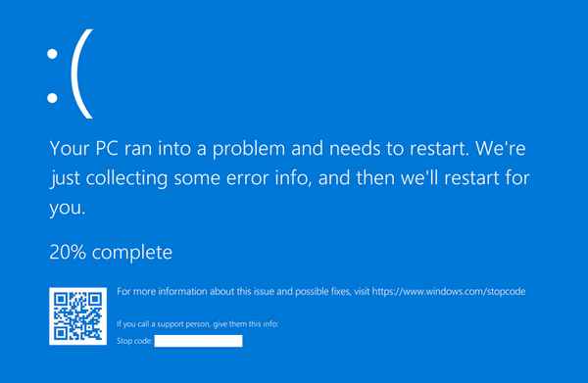This screenshot has height=383, width=588.
Task: Click the word "you." ending the message
Action: pyautogui.click(x=68, y=209)
